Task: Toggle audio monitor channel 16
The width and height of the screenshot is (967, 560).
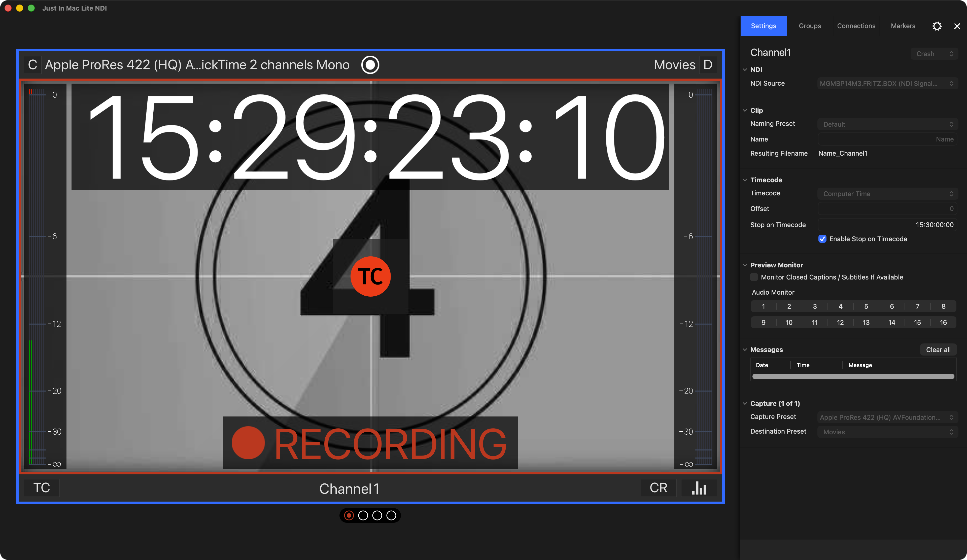Action: point(943,323)
